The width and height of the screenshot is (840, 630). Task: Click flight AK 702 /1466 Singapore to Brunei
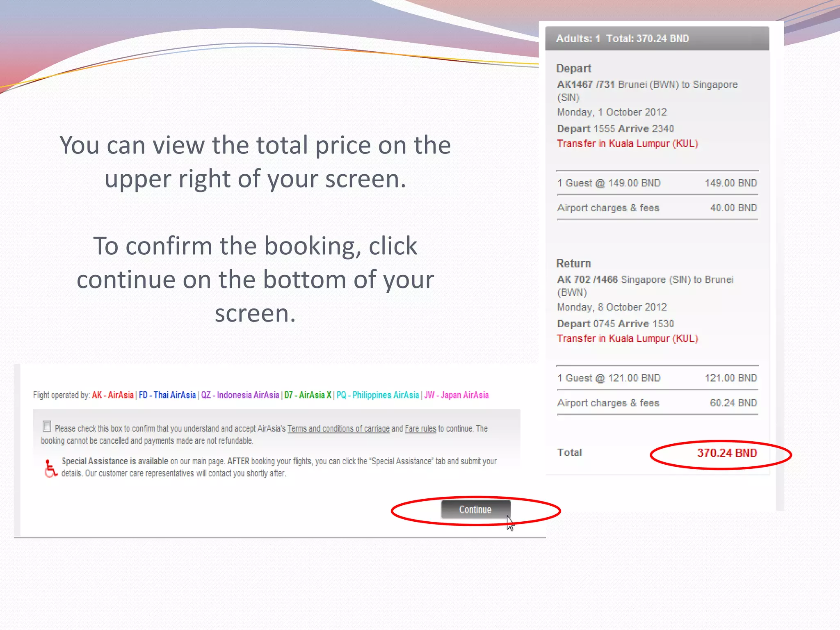[x=645, y=286]
